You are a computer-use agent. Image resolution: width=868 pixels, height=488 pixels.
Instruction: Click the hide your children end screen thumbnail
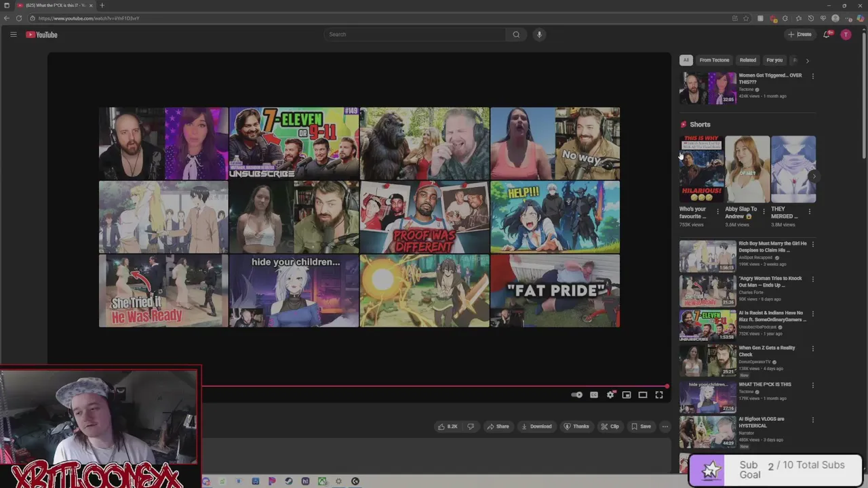coord(294,290)
